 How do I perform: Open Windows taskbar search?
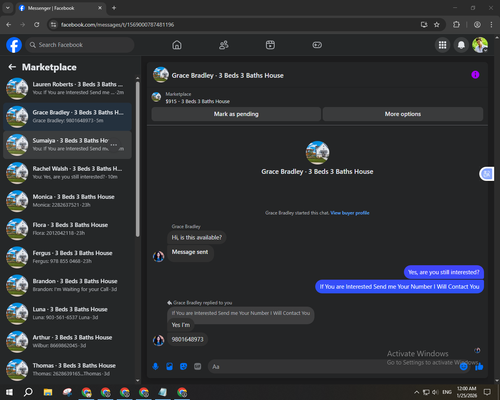(x=28, y=392)
